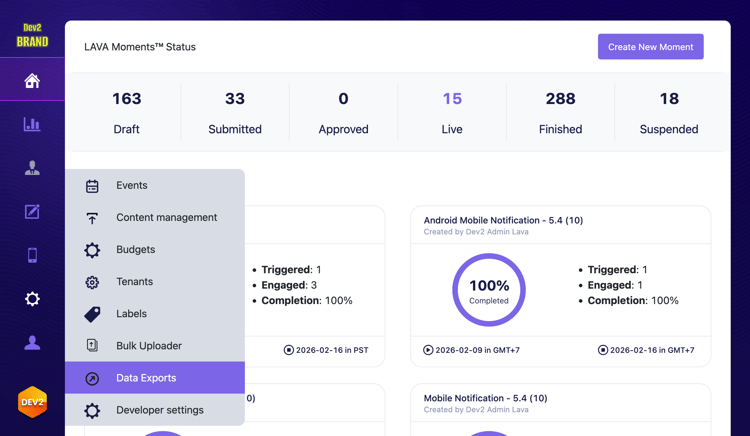Open the user profile sidebar icon
Image resolution: width=750 pixels, height=436 pixels.
tap(32, 342)
